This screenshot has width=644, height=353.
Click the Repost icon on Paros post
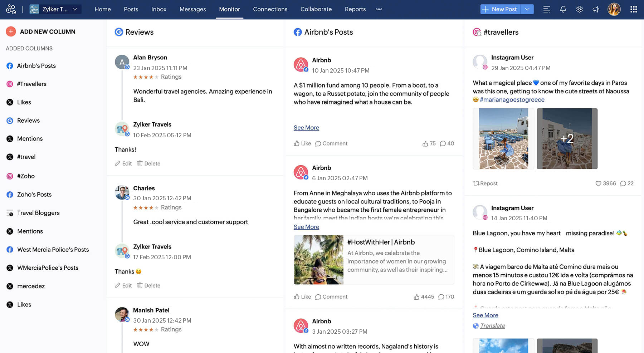click(x=476, y=183)
